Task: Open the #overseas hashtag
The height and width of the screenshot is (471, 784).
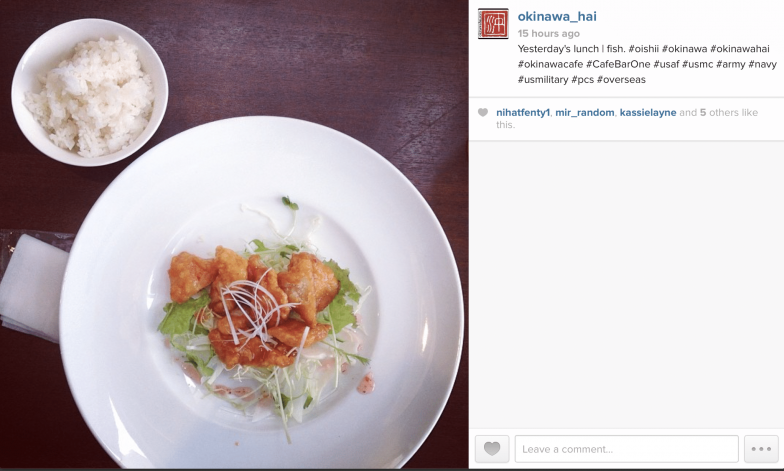Action: (x=622, y=80)
